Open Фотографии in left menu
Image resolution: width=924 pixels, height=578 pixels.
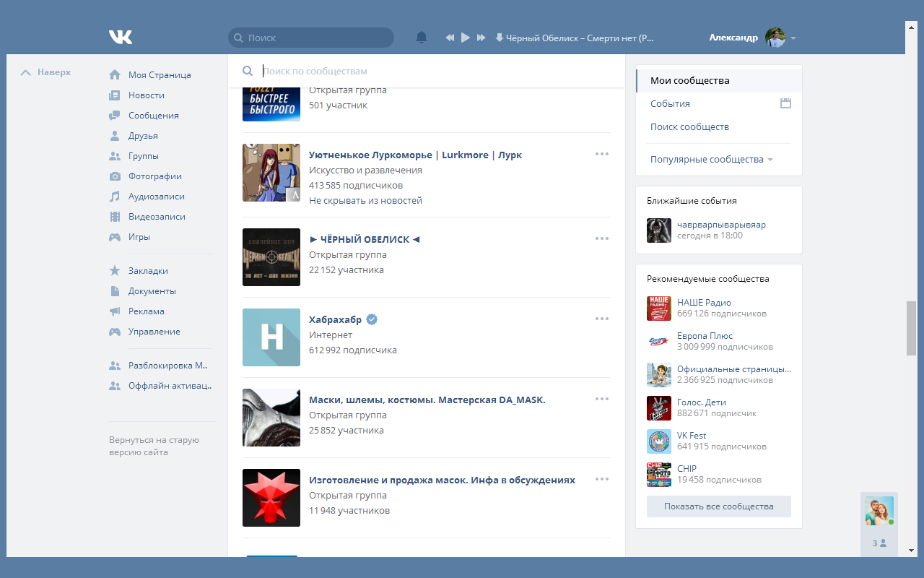(155, 176)
